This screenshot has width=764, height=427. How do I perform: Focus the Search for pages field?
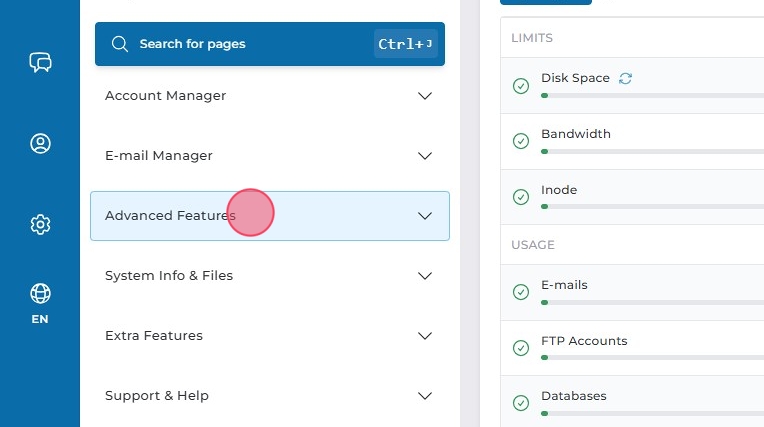pos(250,44)
